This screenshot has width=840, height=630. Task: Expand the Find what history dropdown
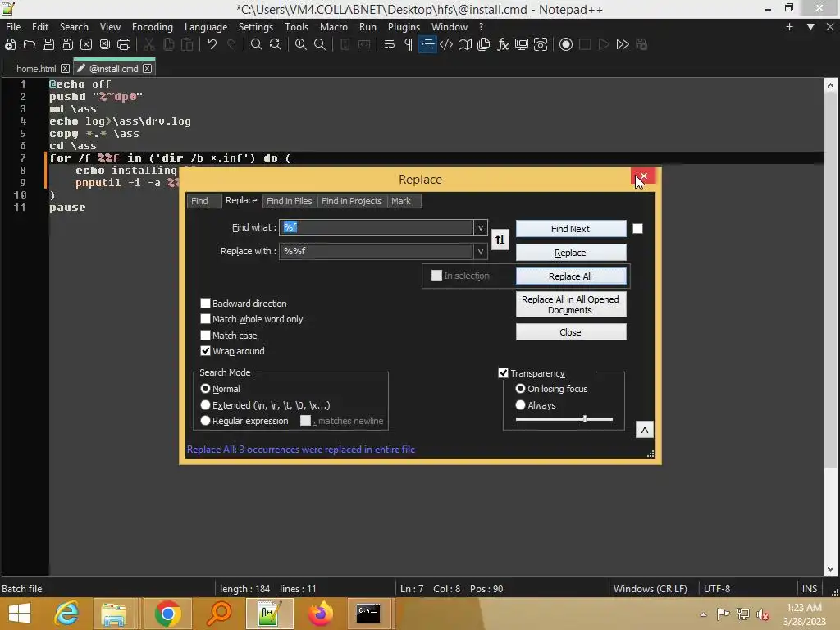(480, 228)
